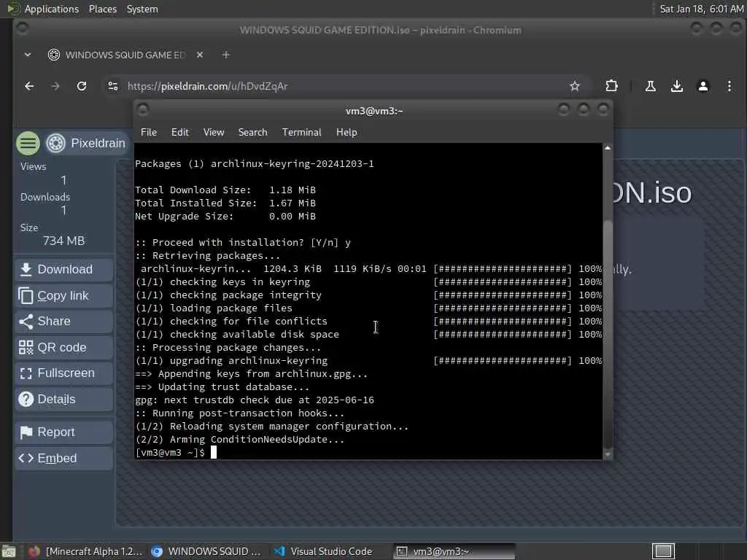
Task: Switch to vm3@vm3 terminal in taskbar
Action: [454, 551]
